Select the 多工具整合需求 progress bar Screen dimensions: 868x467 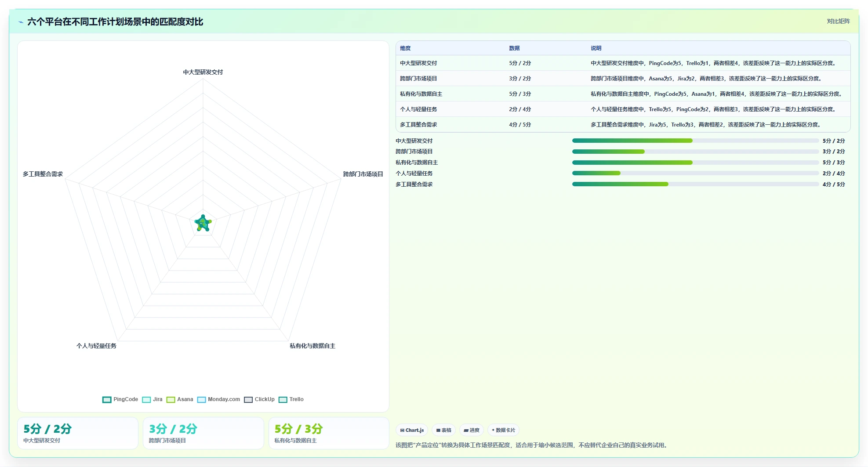coord(695,184)
